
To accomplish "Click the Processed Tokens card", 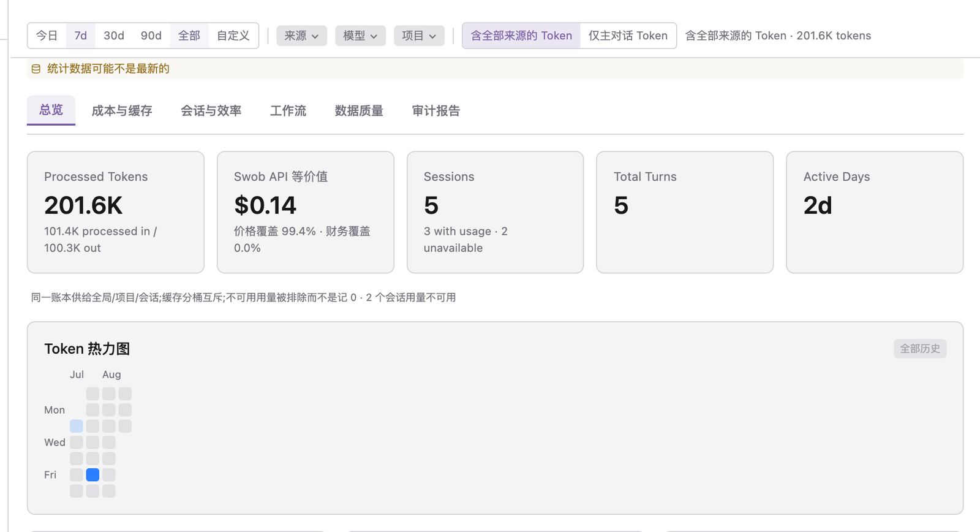I will tap(116, 212).
